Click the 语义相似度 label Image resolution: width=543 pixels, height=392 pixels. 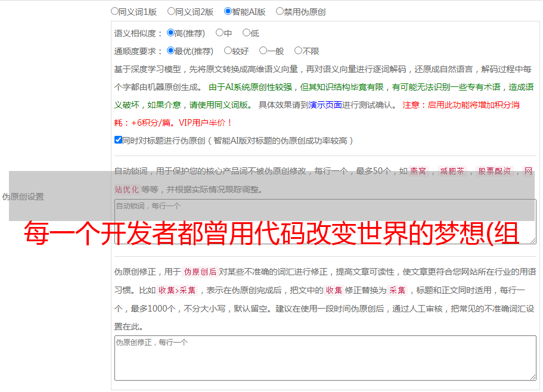coord(138,33)
